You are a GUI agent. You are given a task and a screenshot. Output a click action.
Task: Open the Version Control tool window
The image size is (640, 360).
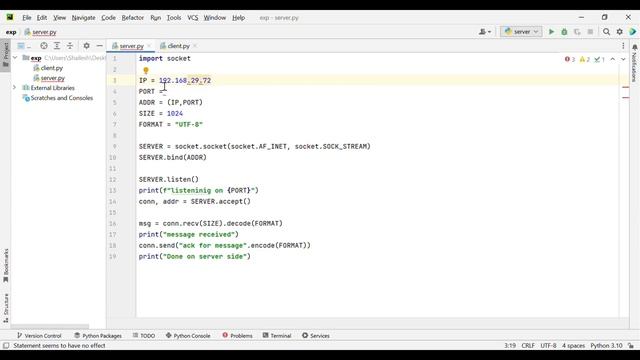(x=39, y=336)
